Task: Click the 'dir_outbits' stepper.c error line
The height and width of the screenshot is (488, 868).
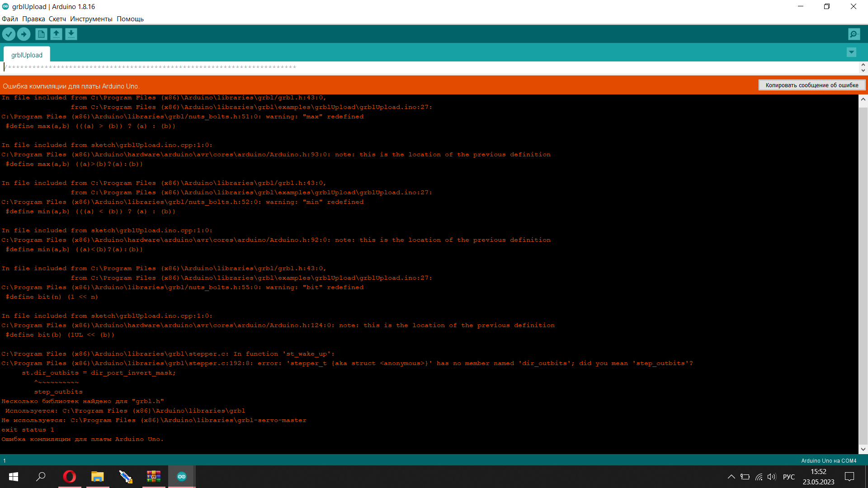Action: 347,363
